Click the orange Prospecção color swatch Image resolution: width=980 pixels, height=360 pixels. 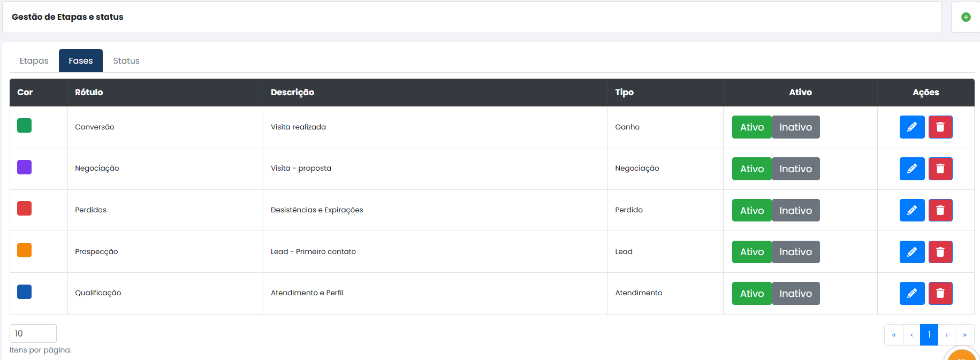(x=25, y=250)
